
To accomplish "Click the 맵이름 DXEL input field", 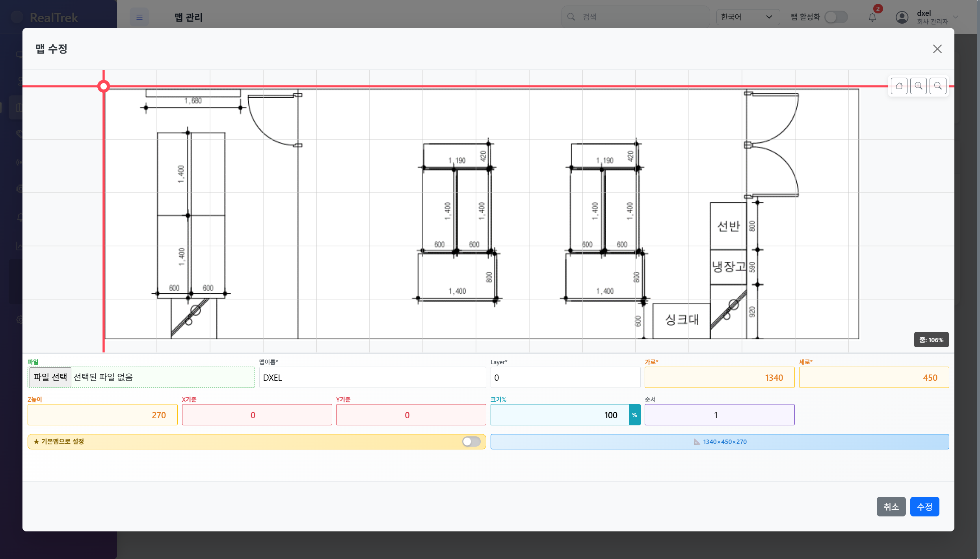I will tap(372, 378).
